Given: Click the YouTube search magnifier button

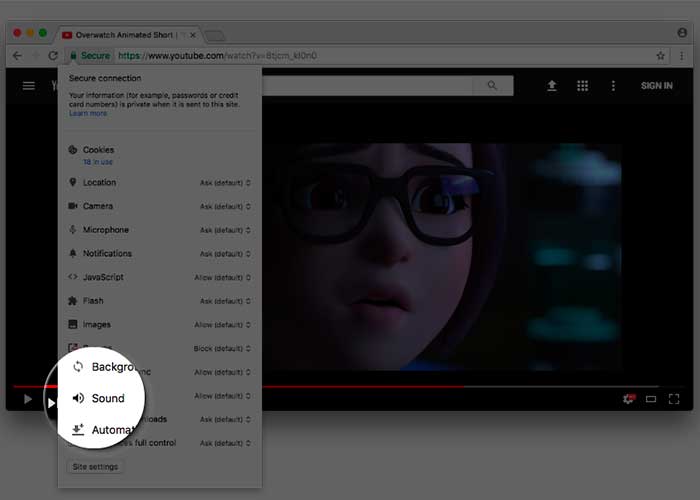Looking at the screenshot, I should (492, 86).
